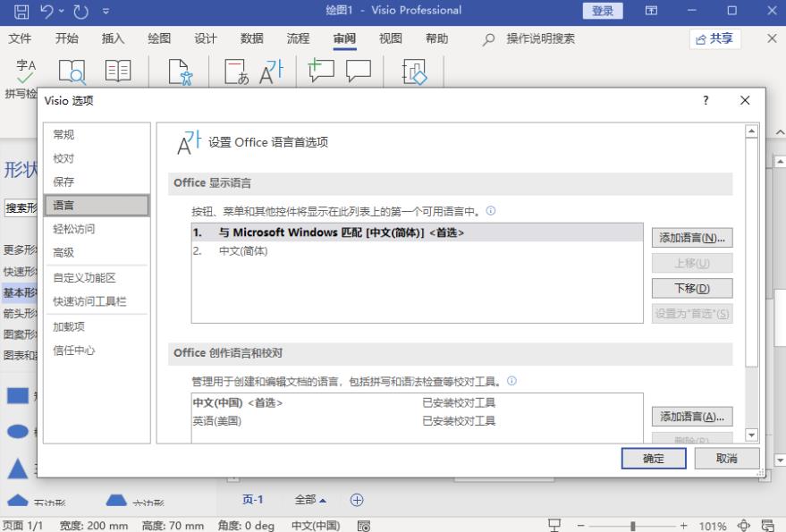Screen dimensions: 786x532
Task: Select 校对 in options sidebar
Action: pos(97,158)
